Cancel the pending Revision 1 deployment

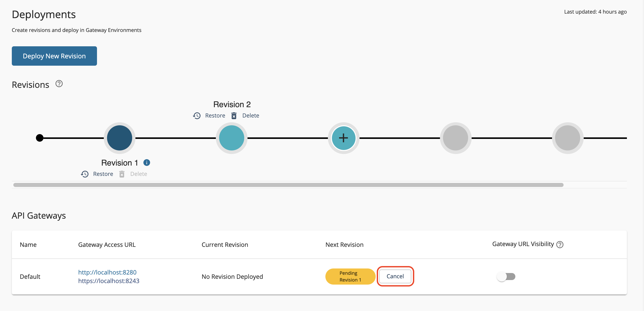[x=395, y=276]
